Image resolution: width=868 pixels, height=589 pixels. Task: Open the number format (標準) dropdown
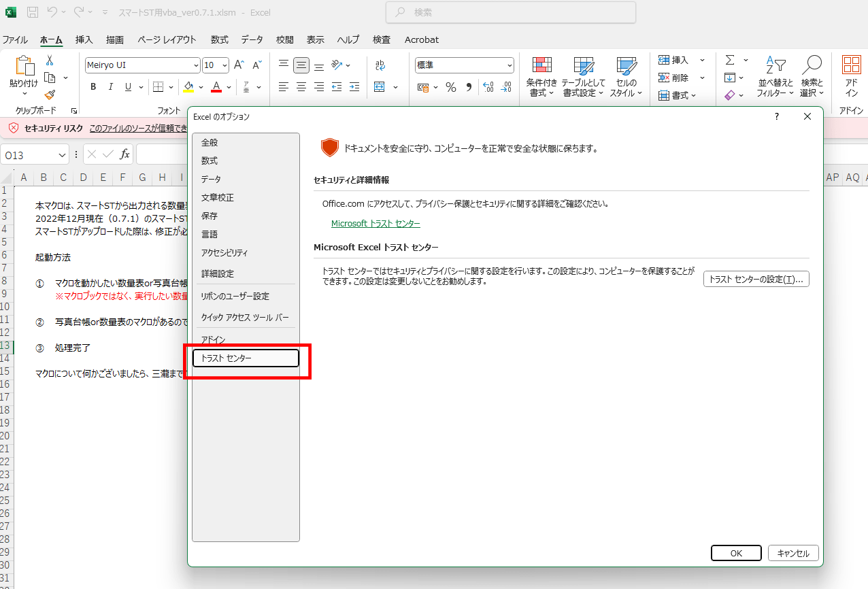pyautogui.click(x=510, y=65)
